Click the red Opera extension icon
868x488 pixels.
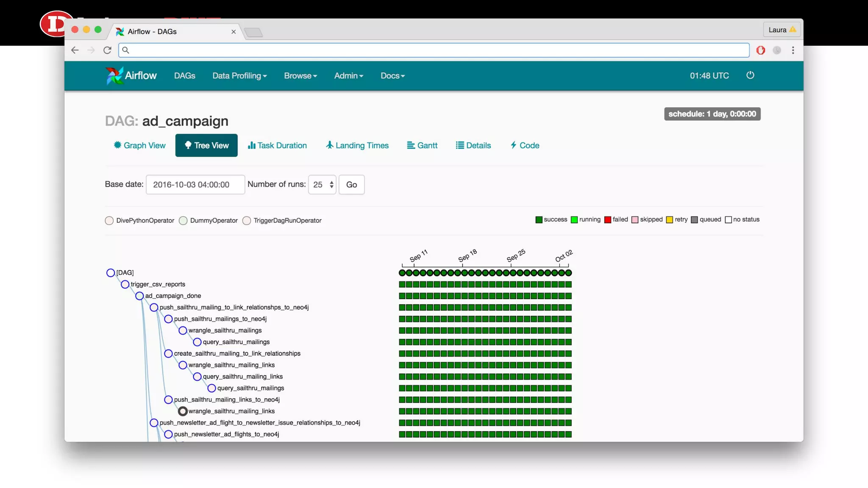761,50
